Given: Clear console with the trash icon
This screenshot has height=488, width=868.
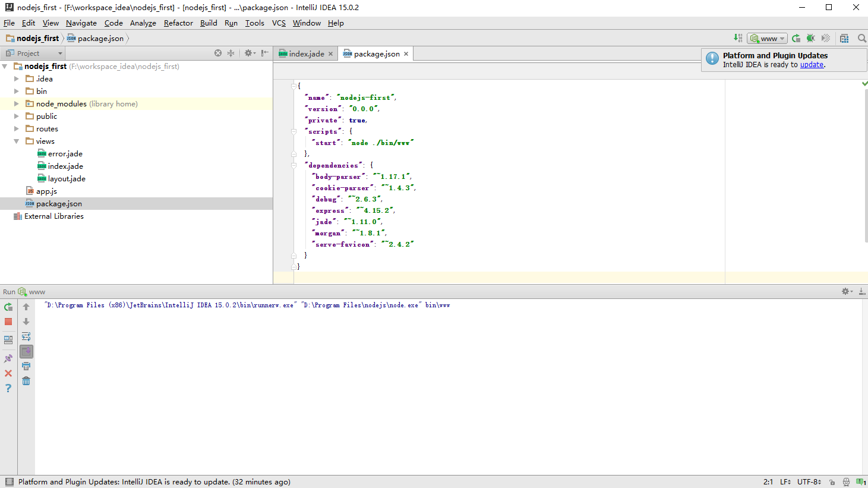Looking at the screenshot, I should (x=26, y=381).
